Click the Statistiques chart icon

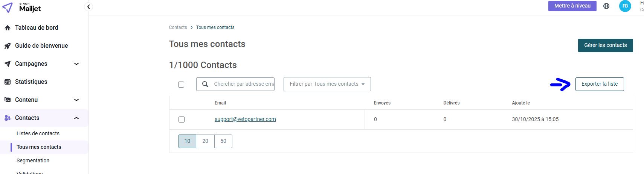coord(8,82)
